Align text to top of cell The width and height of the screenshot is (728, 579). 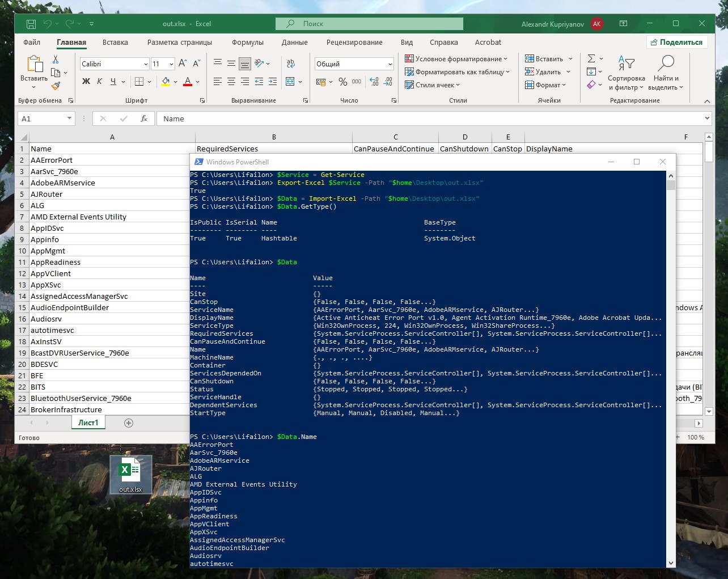218,64
